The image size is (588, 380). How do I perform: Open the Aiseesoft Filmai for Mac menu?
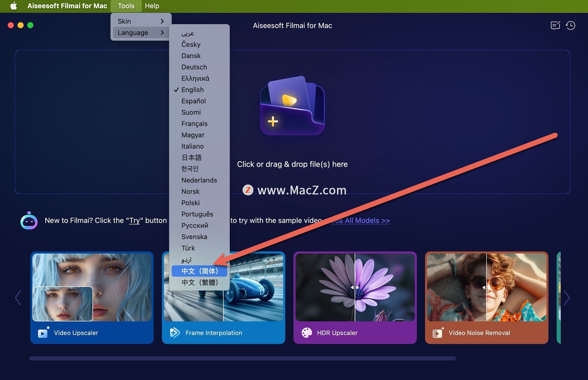point(67,6)
